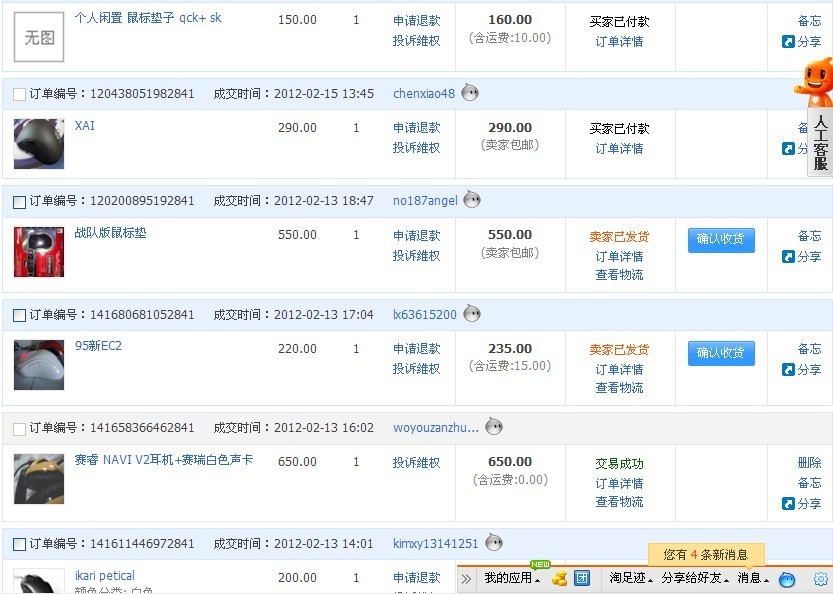833x594 pixels.
Task: Open the settings gear in bottom bar
Action: pos(821,579)
